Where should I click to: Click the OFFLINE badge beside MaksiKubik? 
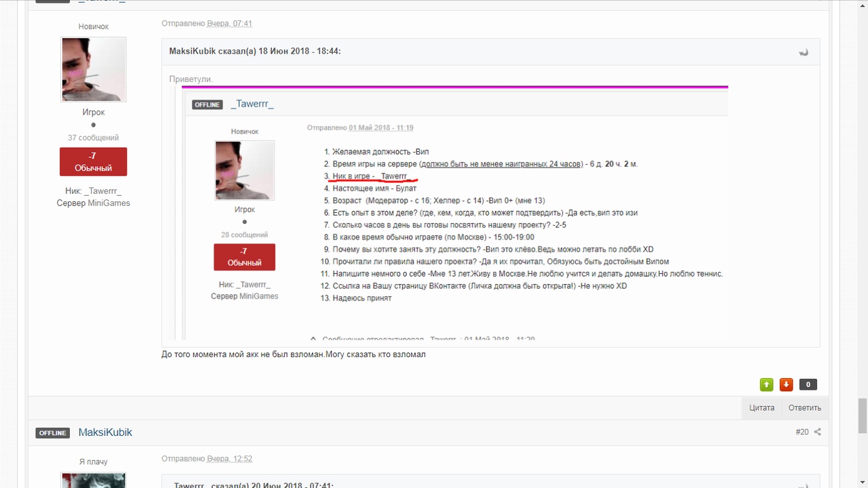(x=53, y=433)
